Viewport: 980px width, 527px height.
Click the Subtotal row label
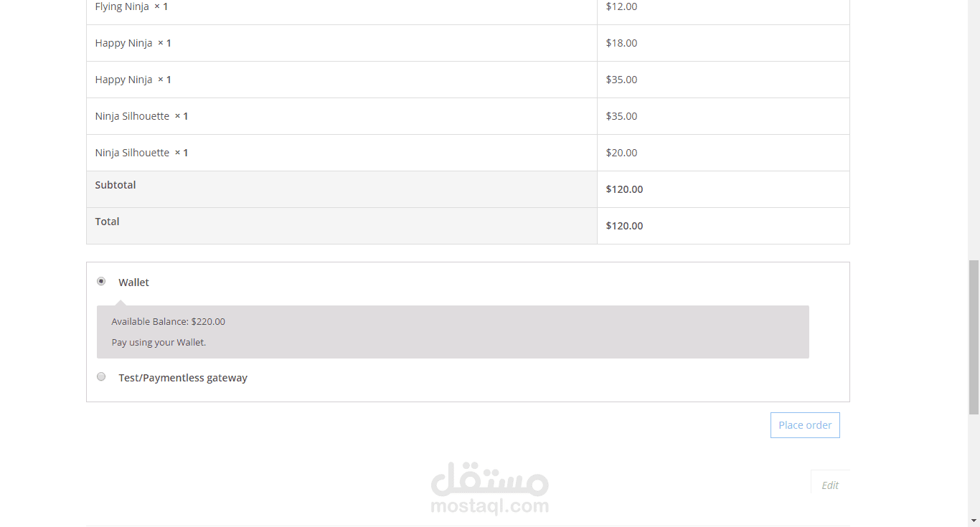pos(116,185)
